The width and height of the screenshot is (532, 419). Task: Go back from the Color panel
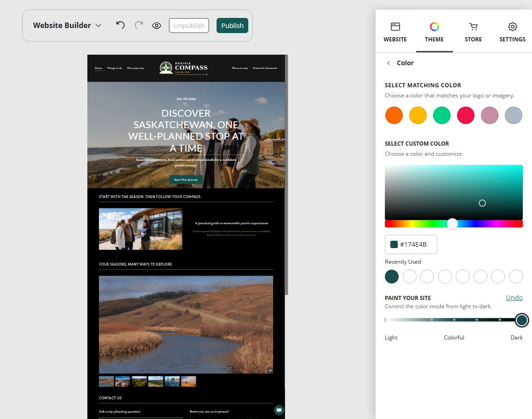pos(389,63)
